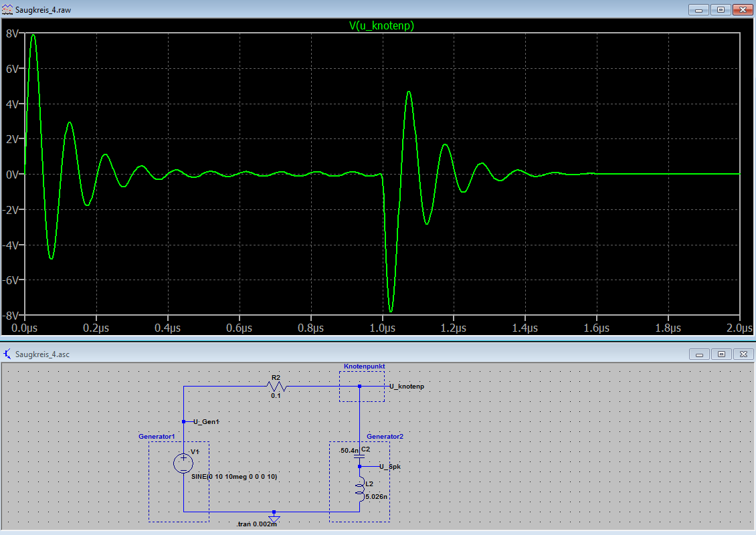Screen dimensions: 756x535
Task: Select the SINE source parameter text
Action: pyautogui.click(x=233, y=476)
